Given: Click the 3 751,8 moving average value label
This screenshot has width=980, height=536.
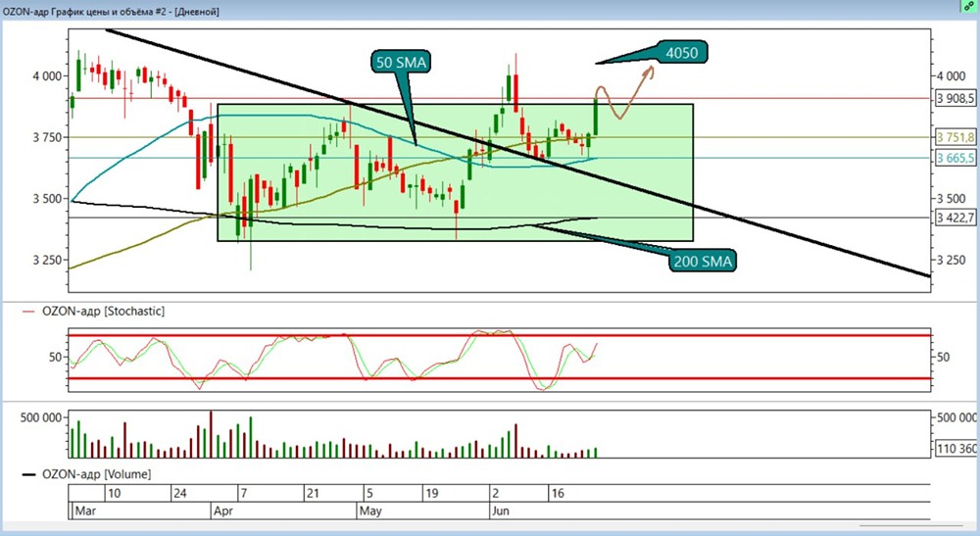Looking at the screenshot, I should [x=955, y=137].
